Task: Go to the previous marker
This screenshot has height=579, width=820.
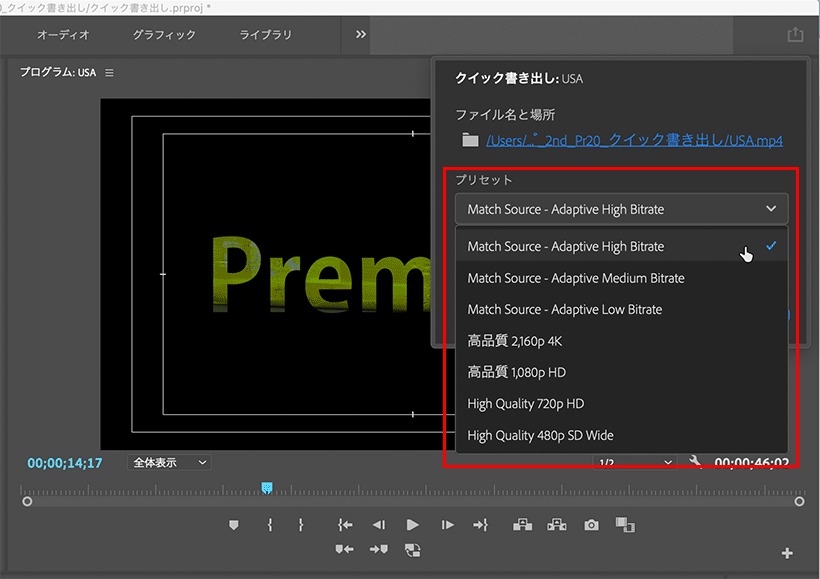Action: coord(344,549)
